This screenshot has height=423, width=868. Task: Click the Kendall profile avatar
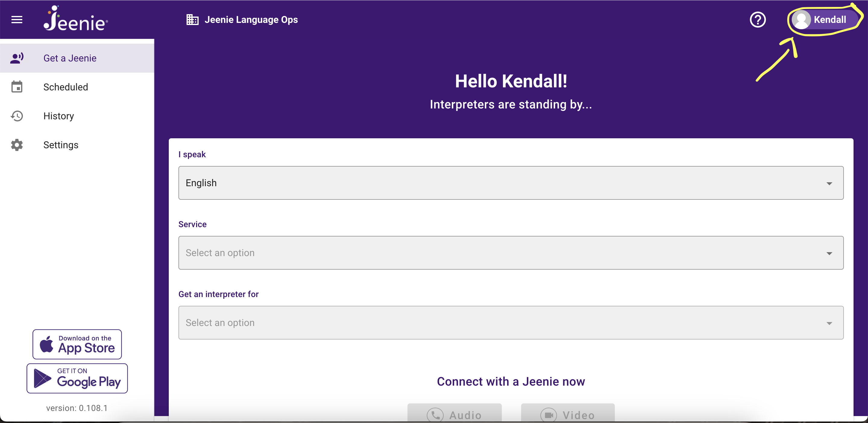(x=801, y=20)
